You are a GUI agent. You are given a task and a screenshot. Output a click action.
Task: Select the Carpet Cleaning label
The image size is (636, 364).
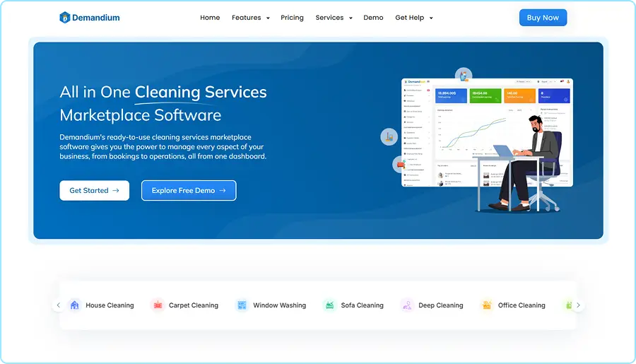click(193, 305)
